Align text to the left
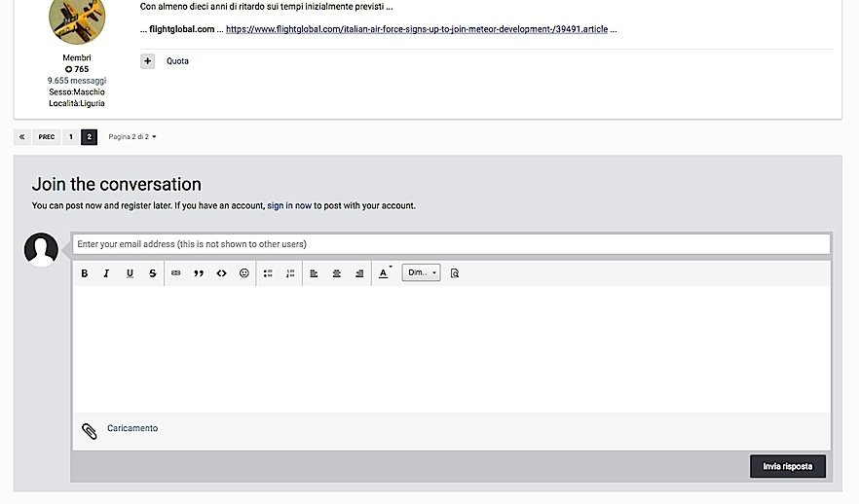859x504 pixels. click(314, 273)
